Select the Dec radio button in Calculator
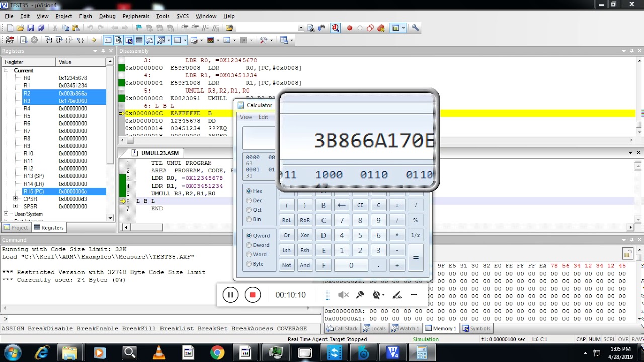Screen dimensions: 644x362 pos(249,201)
